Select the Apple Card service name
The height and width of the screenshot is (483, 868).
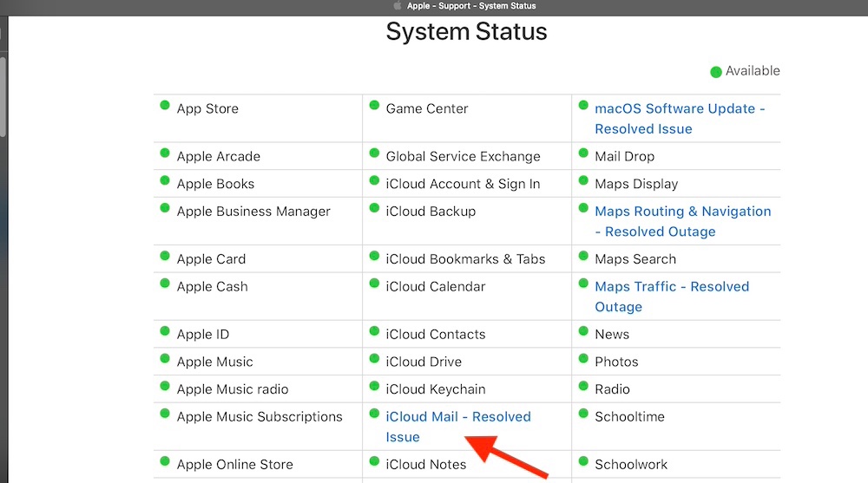click(x=211, y=259)
